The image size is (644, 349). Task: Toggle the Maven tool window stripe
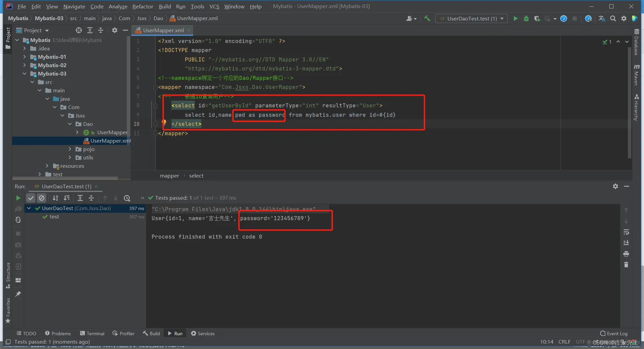point(636,75)
